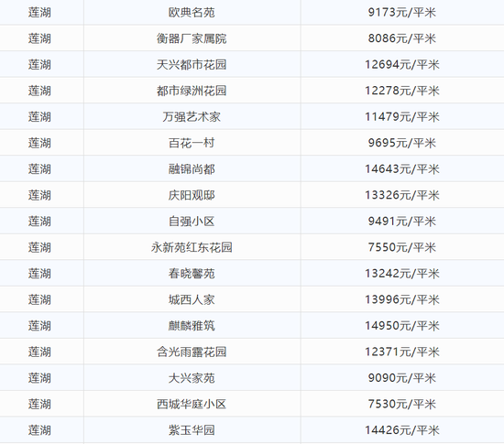Select 莲湖 in the 紫玉华园 row
The image size is (504, 444).
[39, 430]
